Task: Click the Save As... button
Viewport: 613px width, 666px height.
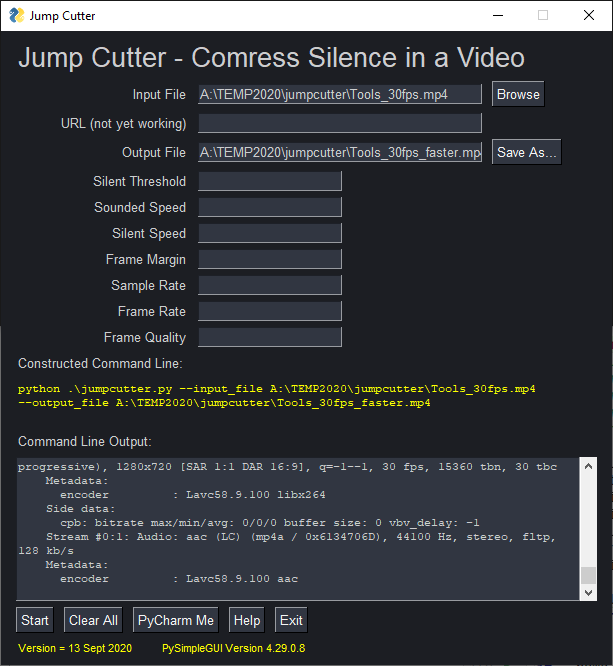Action: pyautogui.click(x=527, y=153)
